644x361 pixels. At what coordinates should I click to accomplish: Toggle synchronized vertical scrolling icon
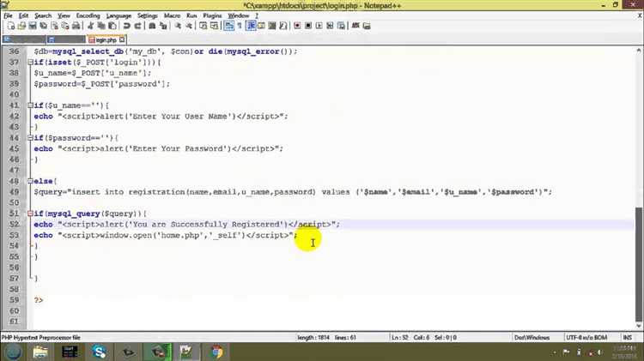click(204, 26)
